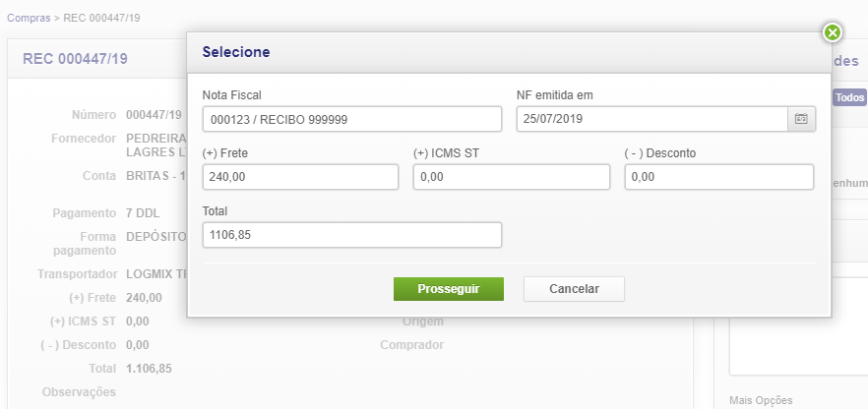
Task: Click the NF emitida em label
Action: pyautogui.click(x=555, y=95)
